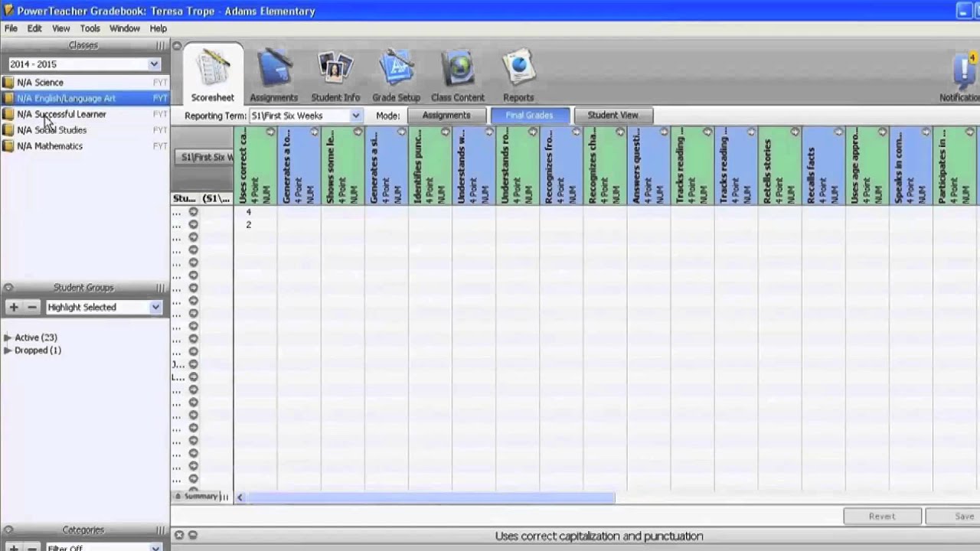Switch mode to Assignments
The width and height of the screenshot is (980, 551).
coord(446,116)
